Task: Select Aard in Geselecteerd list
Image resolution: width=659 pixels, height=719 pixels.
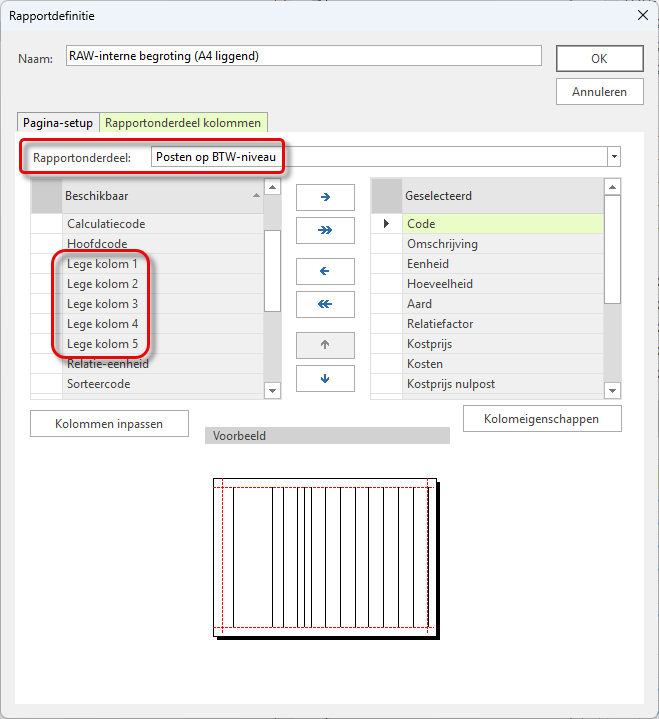Action: click(x=503, y=304)
